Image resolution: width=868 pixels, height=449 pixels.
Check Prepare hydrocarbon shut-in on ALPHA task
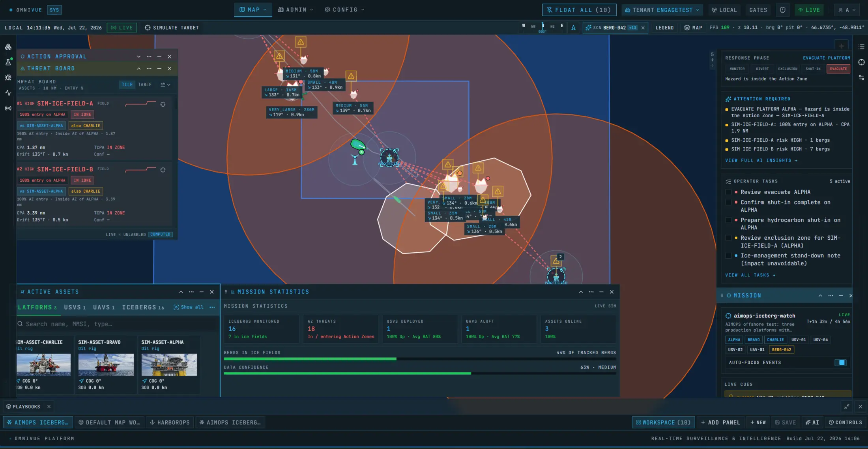click(728, 220)
